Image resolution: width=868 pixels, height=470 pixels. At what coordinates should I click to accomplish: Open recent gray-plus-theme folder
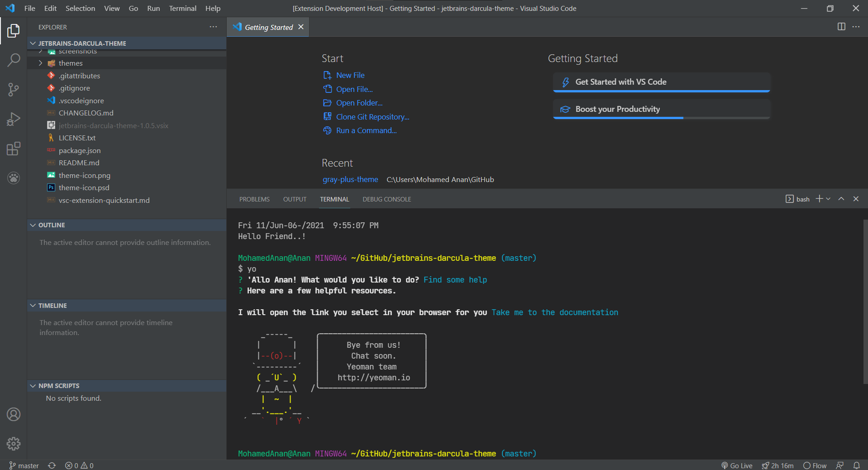pyautogui.click(x=350, y=179)
